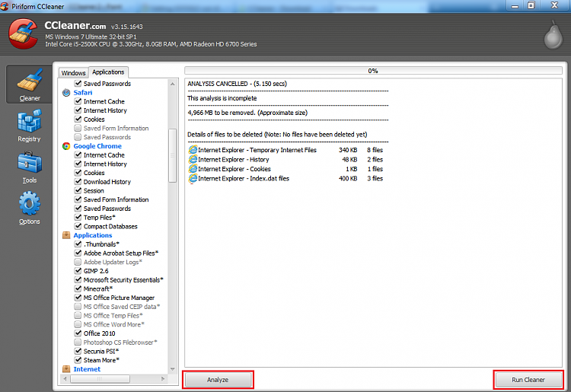Viewport: 571px width, 392px height.
Task: Click the Internet group box icon
Action: coord(66,369)
